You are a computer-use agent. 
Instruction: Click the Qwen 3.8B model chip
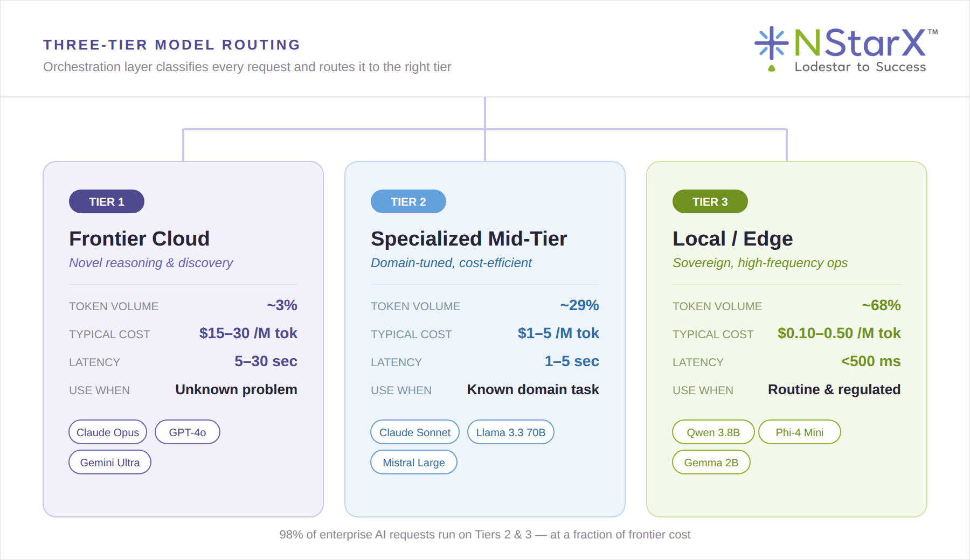(713, 432)
